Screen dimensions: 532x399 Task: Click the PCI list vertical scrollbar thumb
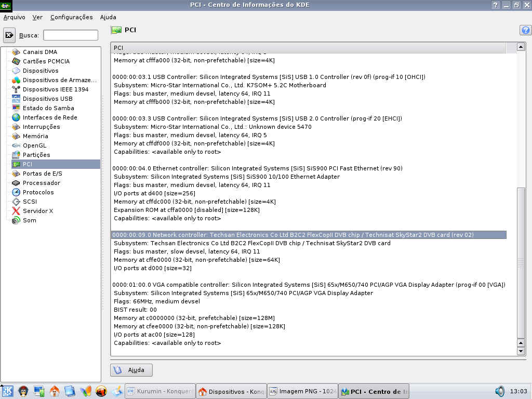pyautogui.click(x=521, y=262)
